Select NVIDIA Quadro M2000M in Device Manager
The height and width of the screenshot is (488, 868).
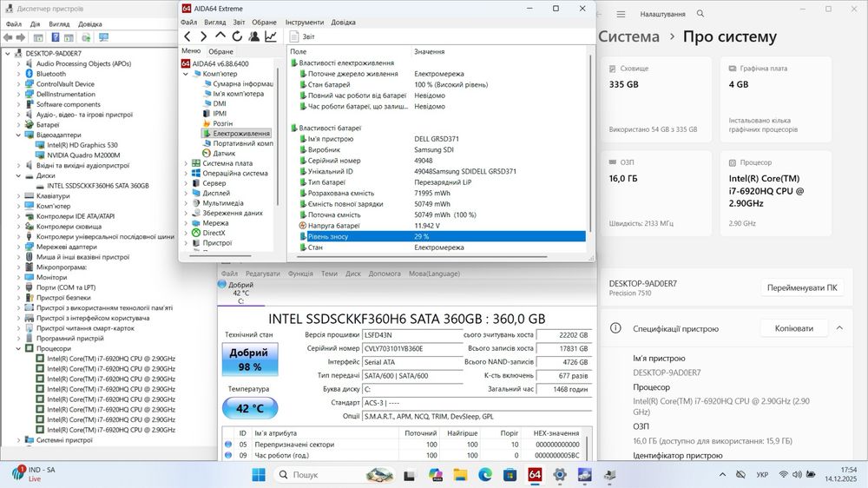tap(78, 155)
